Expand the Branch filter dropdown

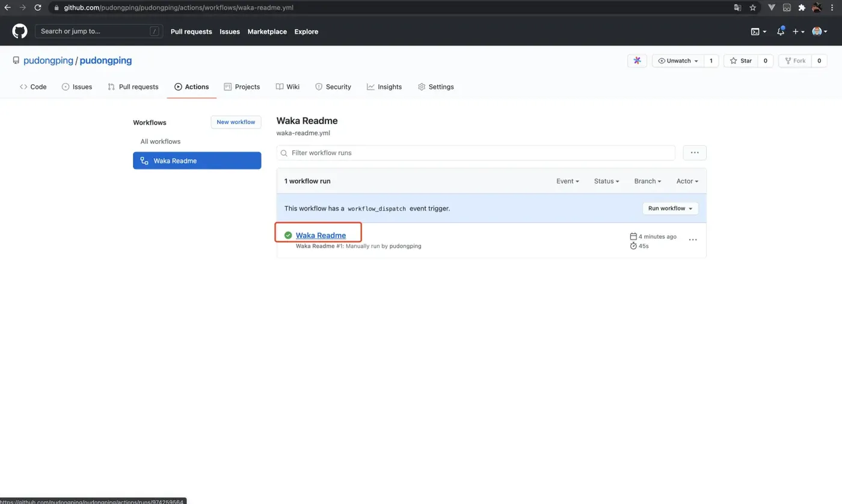click(648, 181)
